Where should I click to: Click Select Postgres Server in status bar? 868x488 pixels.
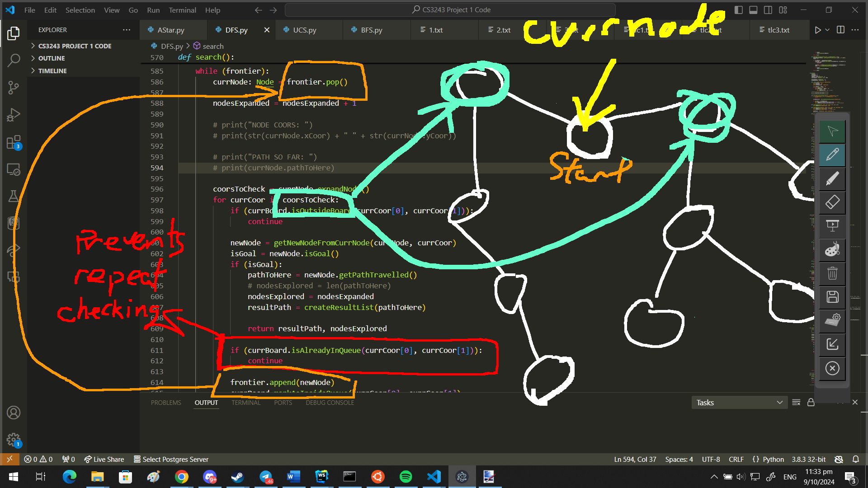click(171, 459)
